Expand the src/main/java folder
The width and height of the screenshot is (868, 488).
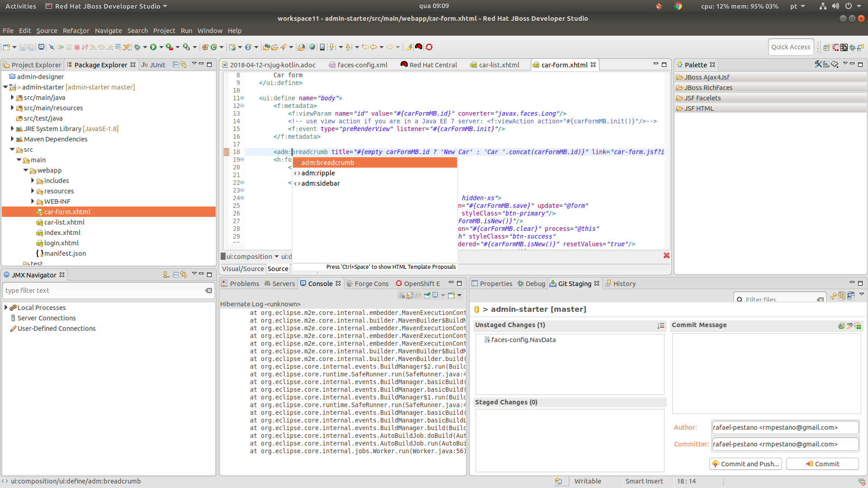tap(12, 97)
